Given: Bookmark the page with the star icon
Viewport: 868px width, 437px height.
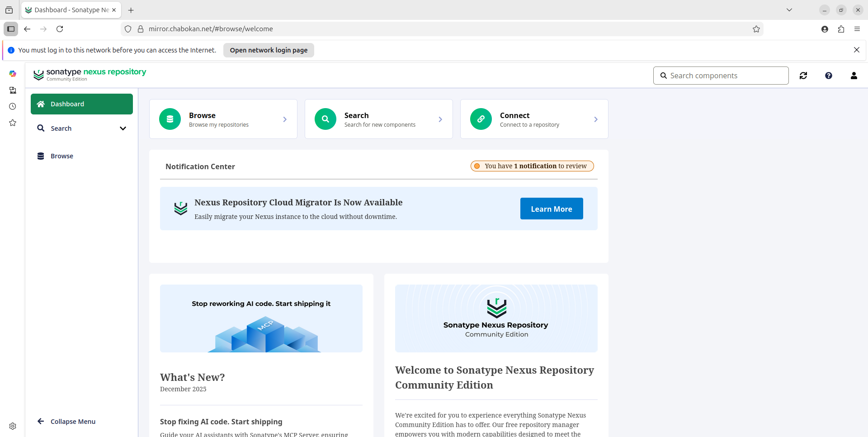Looking at the screenshot, I should pyautogui.click(x=756, y=28).
